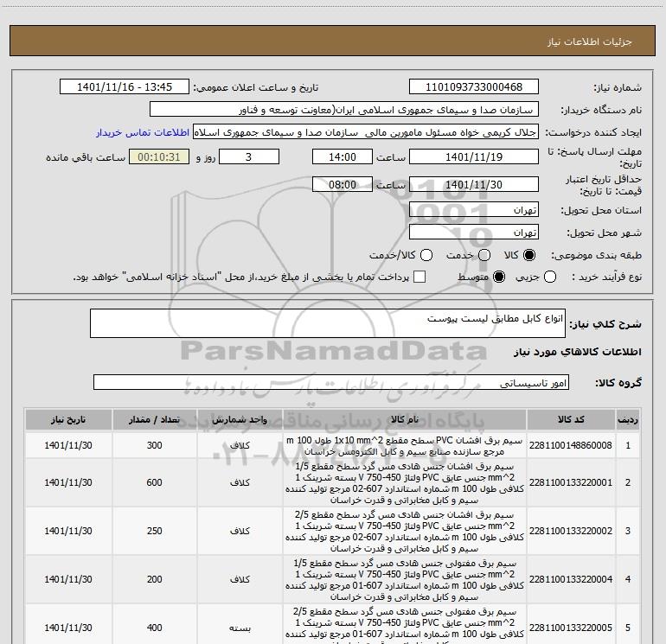This screenshot has width=666, height=644.
Task: Click the remaining days field showing 3
Action: (249, 156)
